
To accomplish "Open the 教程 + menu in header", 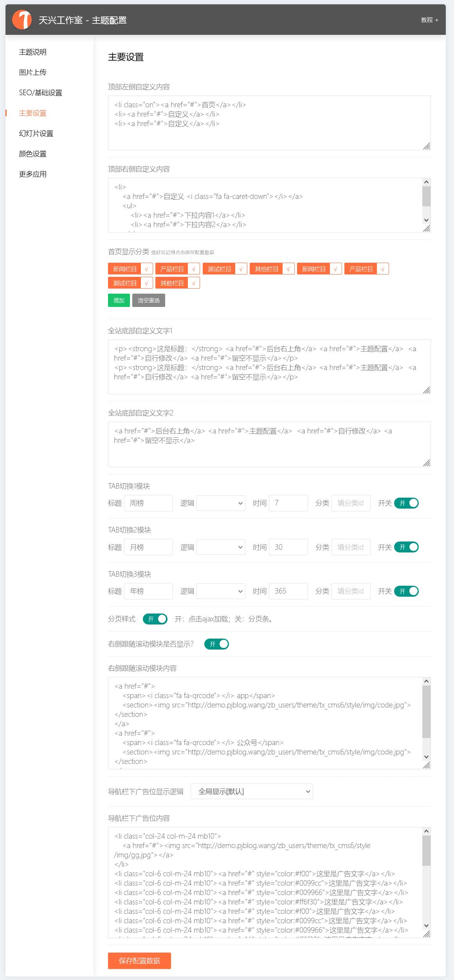I will point(429,20).
